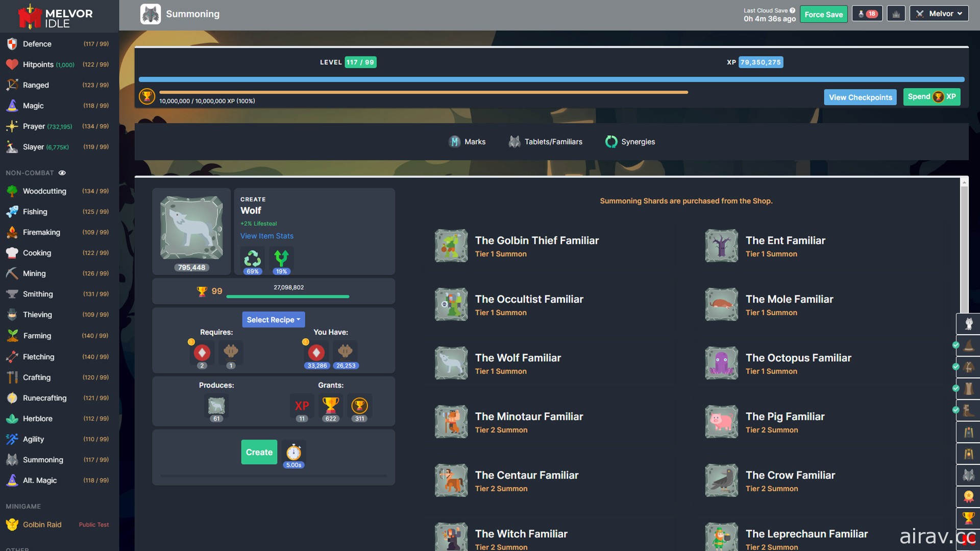Click the Slayer skill icon in sidebar
Screen dimensions: 980x551
click(11, 147)
